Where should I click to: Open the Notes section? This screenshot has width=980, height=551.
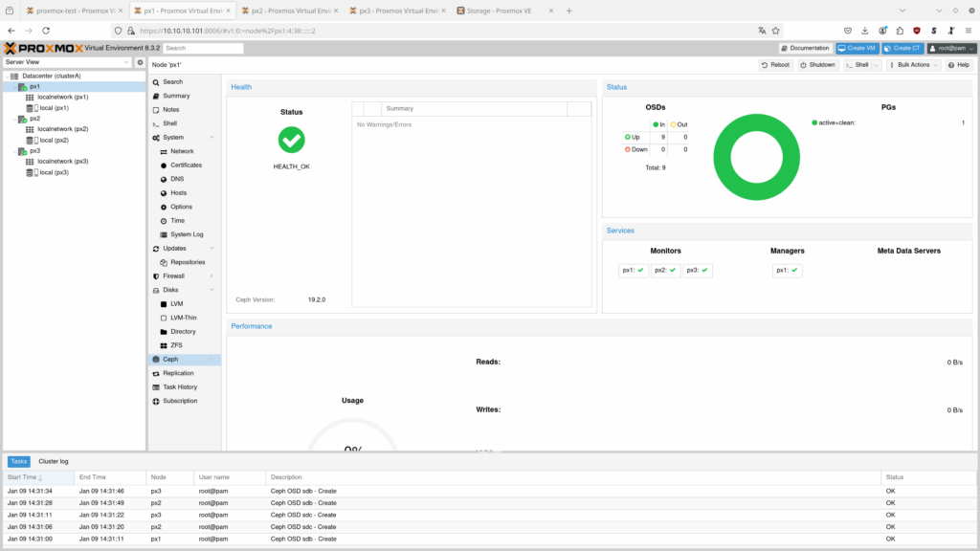170,109
